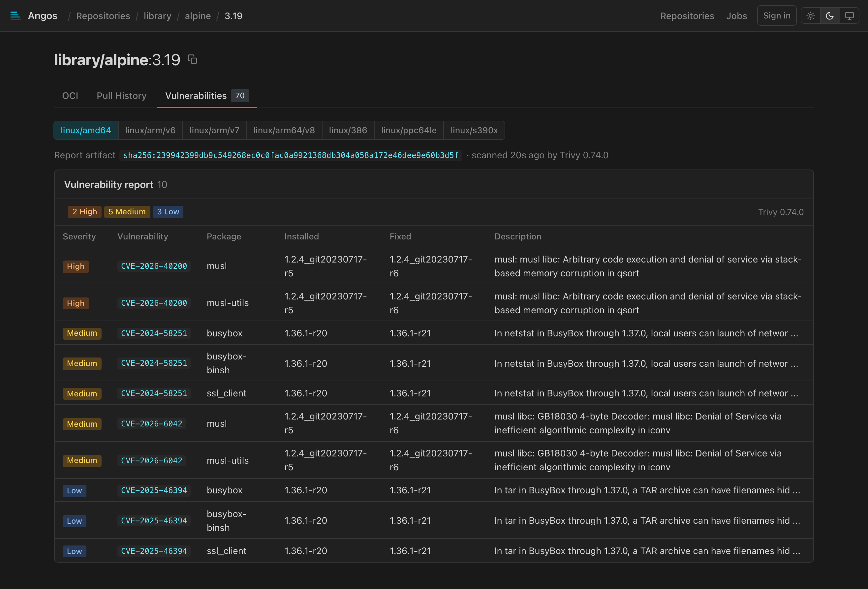Select the linux/386 platform
This screenshot has height=589, width=868.
pos(348,130)
